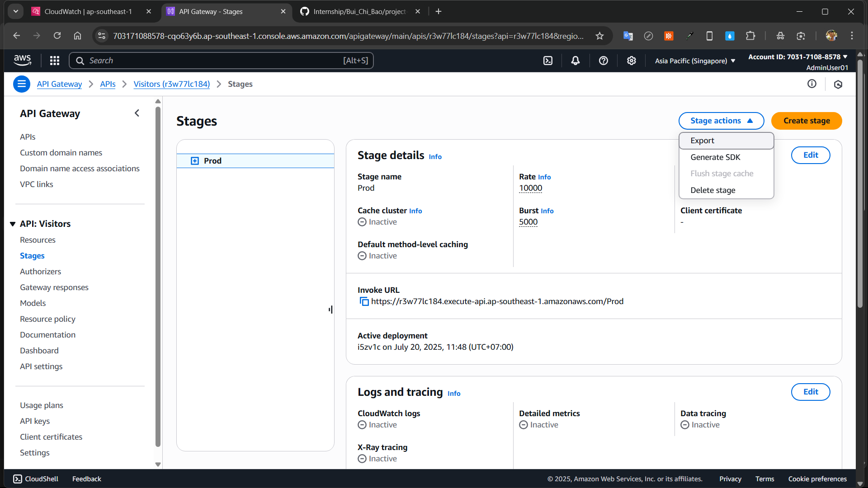Copy the Invoke URL with the copy icon
This screenshot has width=868, height=488.
(x=364, y=301)
